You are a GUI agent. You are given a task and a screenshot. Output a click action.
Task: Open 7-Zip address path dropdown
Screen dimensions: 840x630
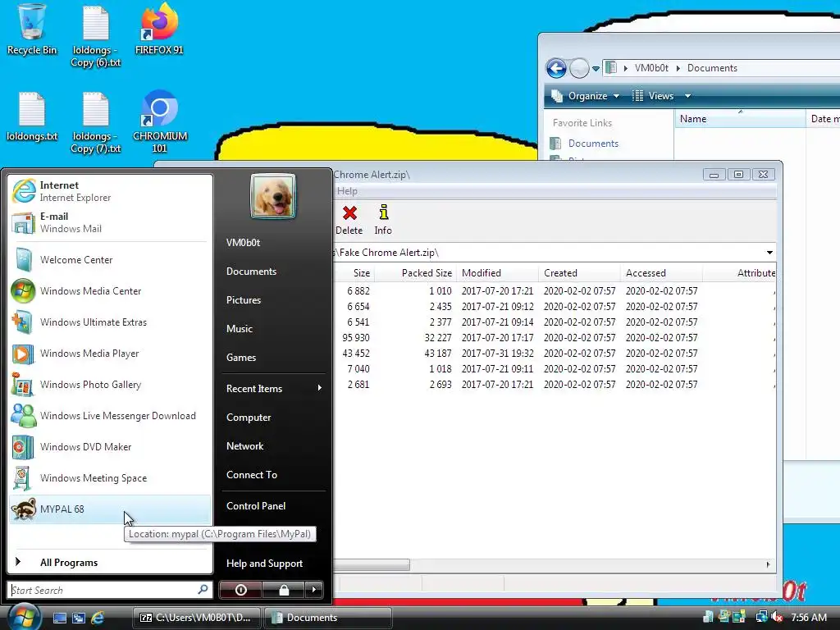769,253
